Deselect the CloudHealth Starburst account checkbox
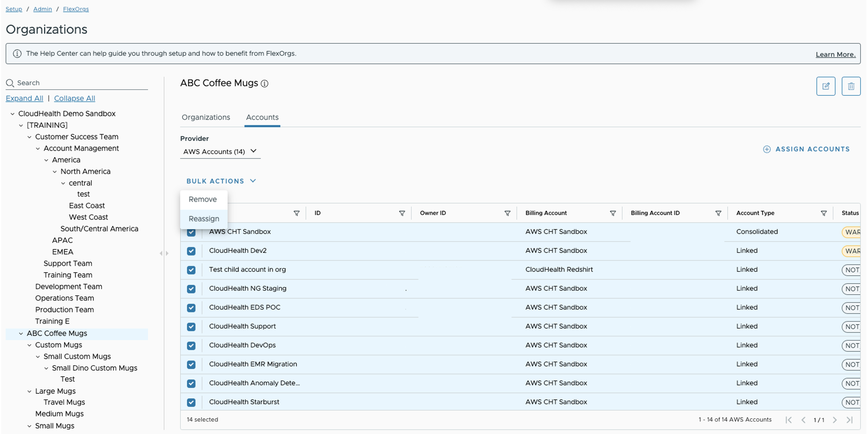This screenshot has width=868, height=434. point(191,402)
